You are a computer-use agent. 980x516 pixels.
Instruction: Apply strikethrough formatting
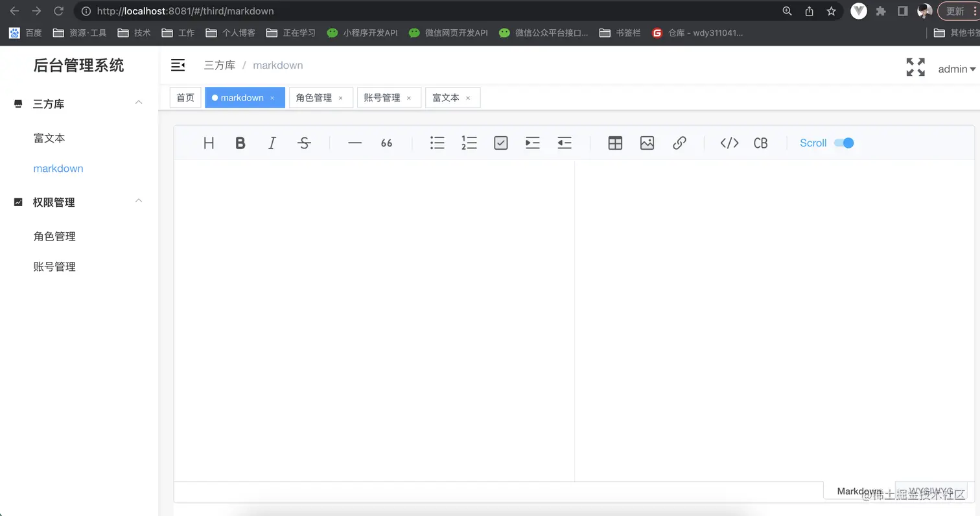(304, 143)
